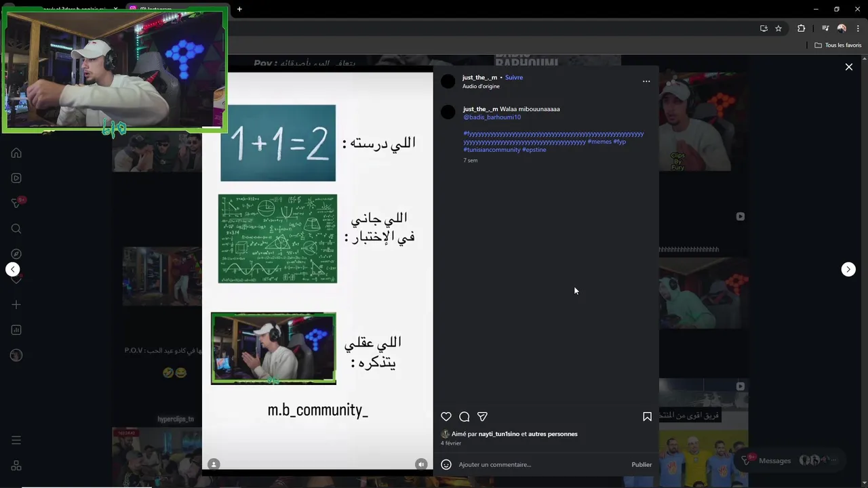Click the Publier button
The height and width of the screenshot is (488, 868).
click(642, 465)
